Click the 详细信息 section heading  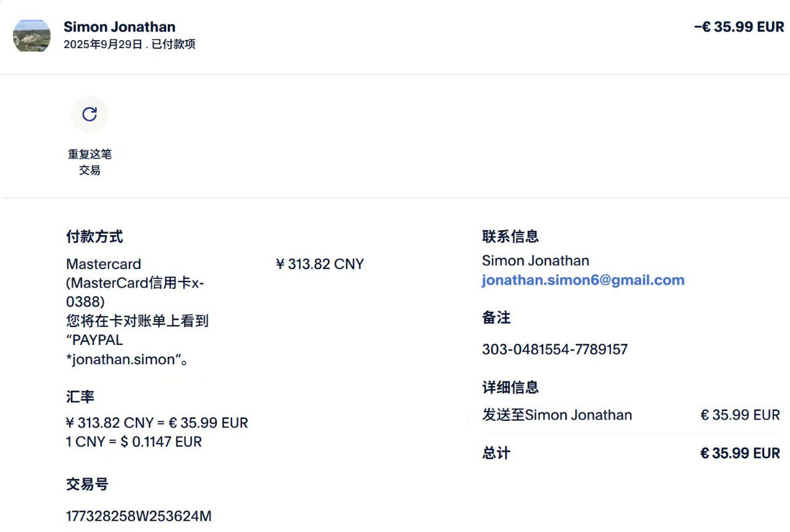(510, 388)
